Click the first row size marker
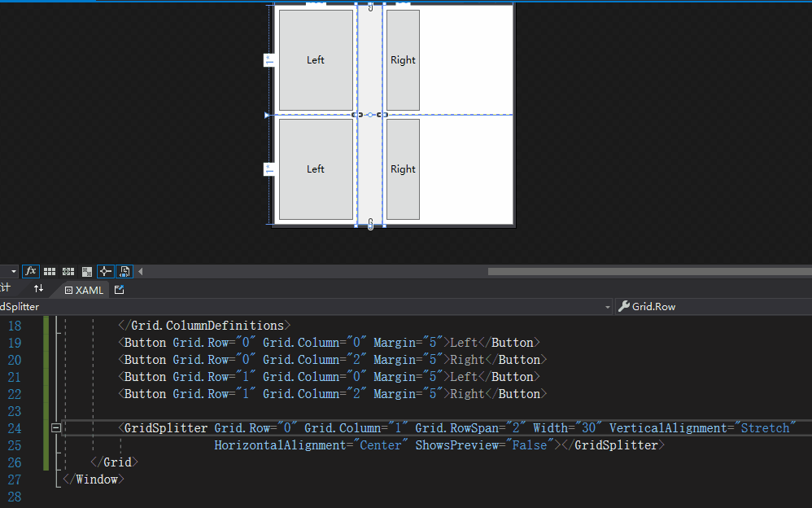 pyautogui.click(x=268, y=60)
